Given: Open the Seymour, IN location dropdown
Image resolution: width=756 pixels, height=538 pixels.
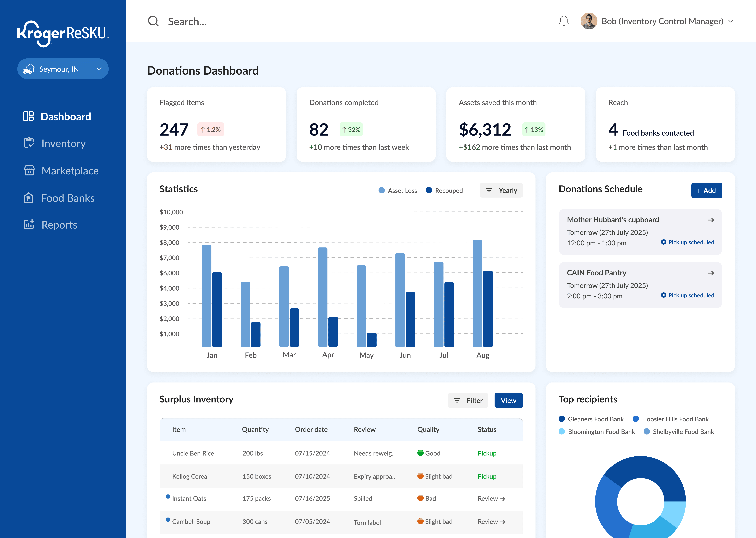Looking at the screenshot, I should (x=63, y=69).
